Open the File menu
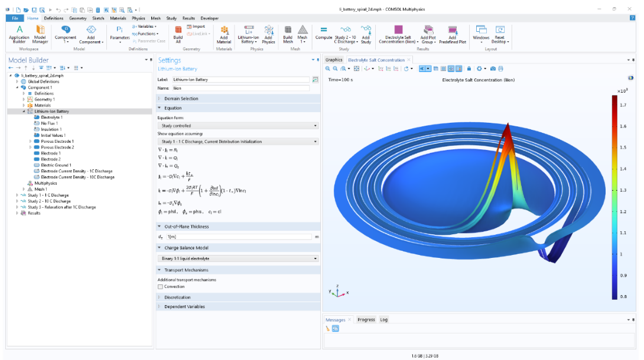 (15, 18)
